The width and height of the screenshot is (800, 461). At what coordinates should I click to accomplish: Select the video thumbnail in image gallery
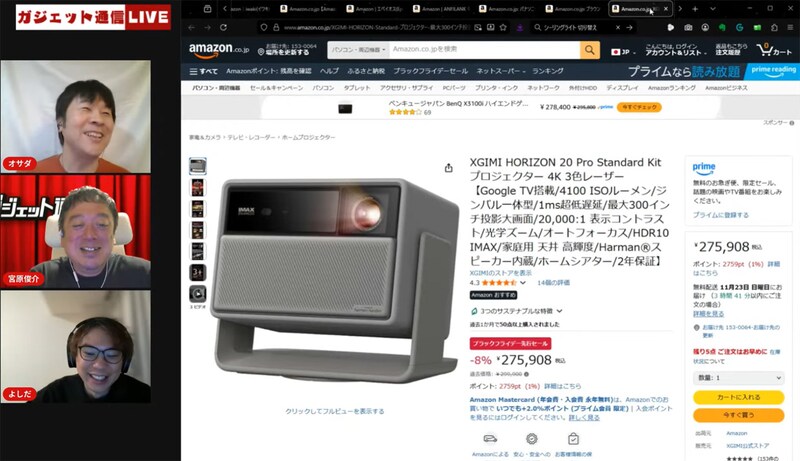(197, 294)
